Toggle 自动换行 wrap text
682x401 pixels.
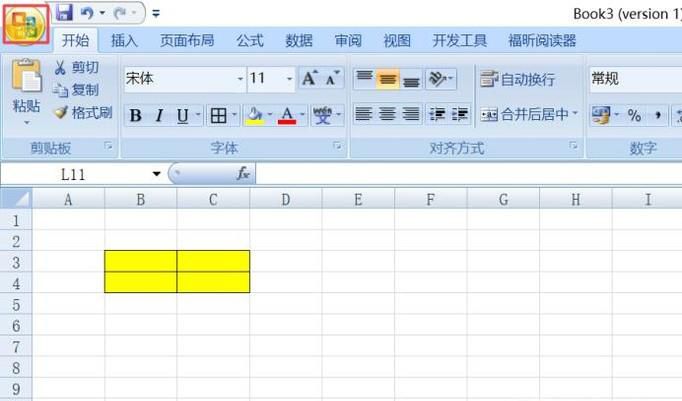(x=518, y=79)
